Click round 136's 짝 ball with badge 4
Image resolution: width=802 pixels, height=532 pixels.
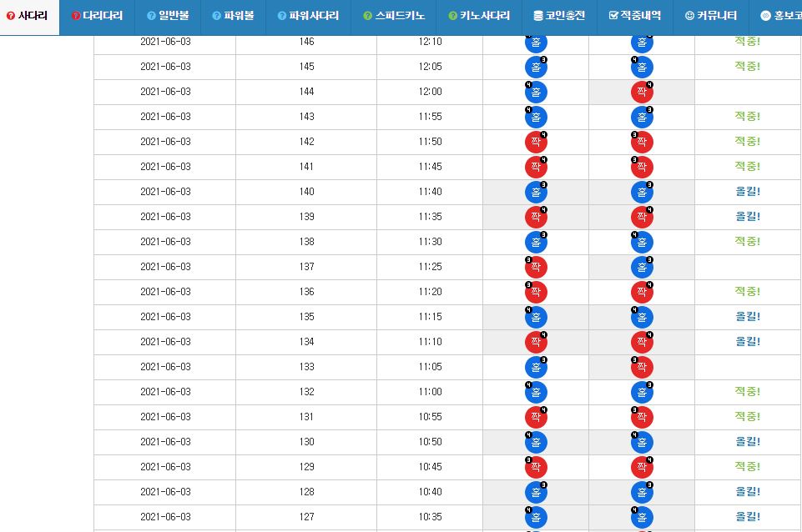pyautogui.click(x=642, y=293)
